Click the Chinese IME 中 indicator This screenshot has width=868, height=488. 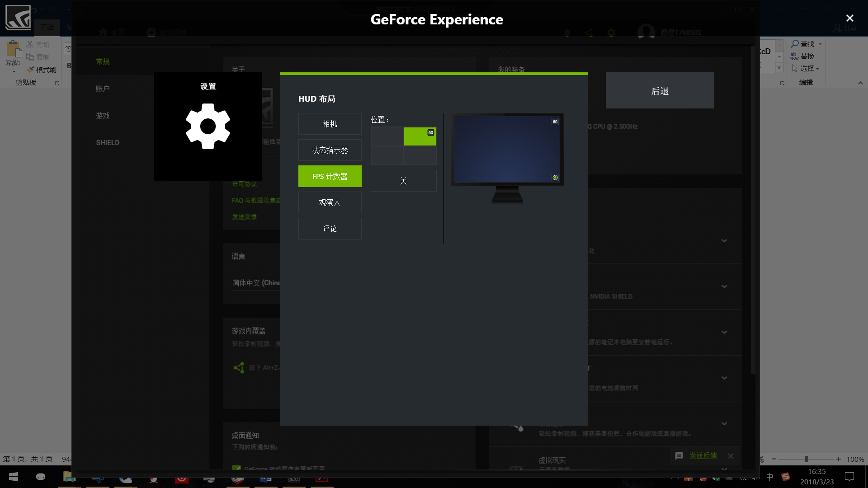click(770, 477)
